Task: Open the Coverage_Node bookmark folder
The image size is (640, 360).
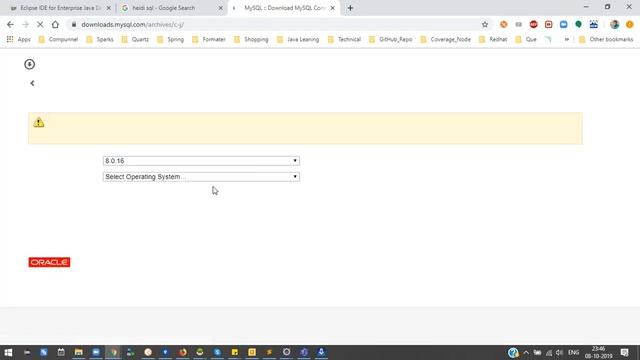Action: (446, 39)
